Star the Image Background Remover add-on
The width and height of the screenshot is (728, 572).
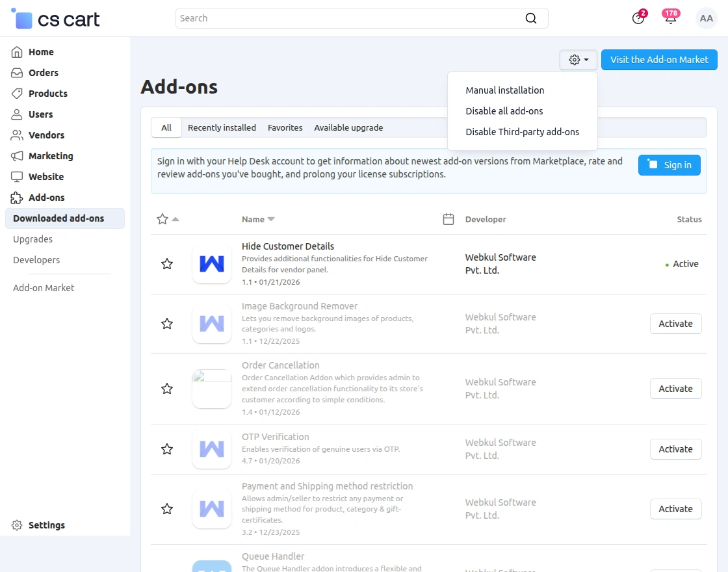point(167,324)
